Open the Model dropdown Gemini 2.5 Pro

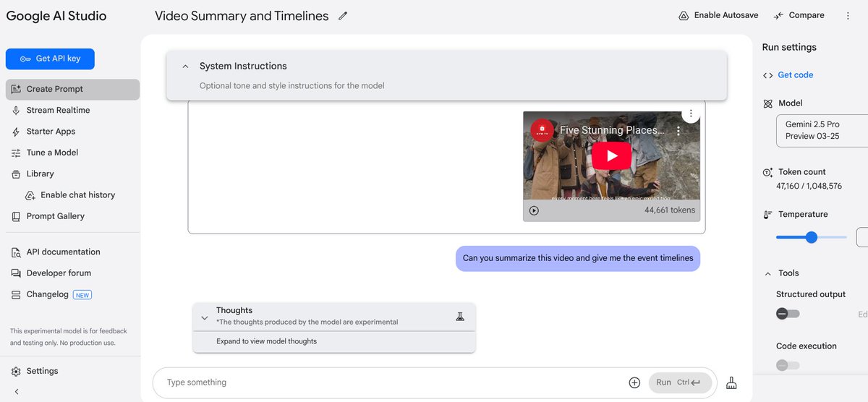pos(822,131)
